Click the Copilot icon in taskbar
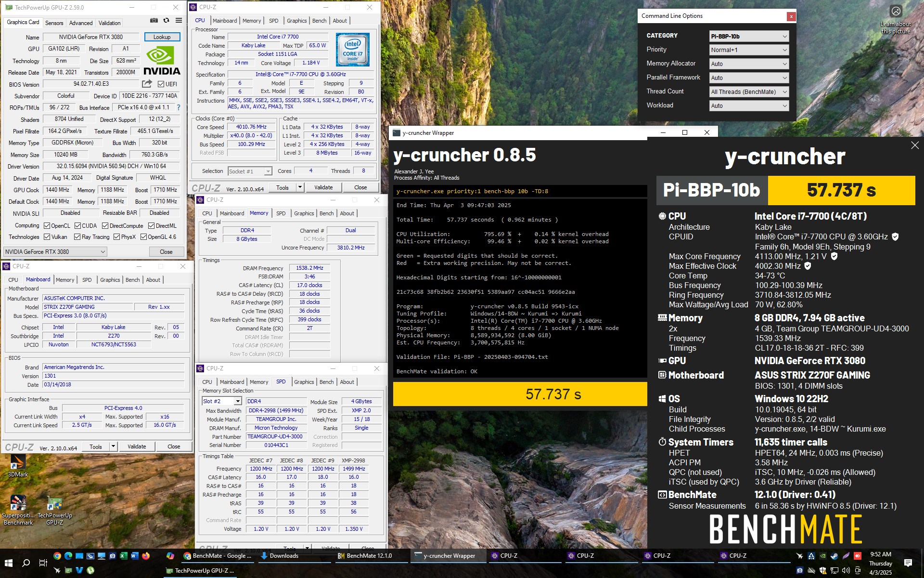The width and height of the screenshot is (924, 578). (170, 556)
